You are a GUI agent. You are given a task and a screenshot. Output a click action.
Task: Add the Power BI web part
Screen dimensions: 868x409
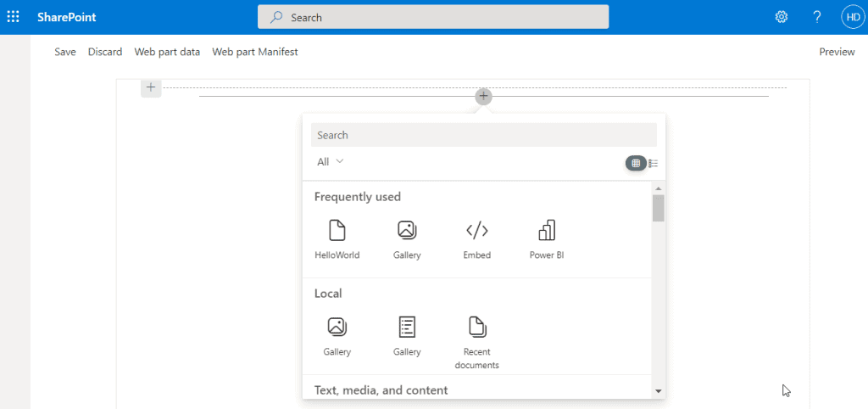coord(547,239)
